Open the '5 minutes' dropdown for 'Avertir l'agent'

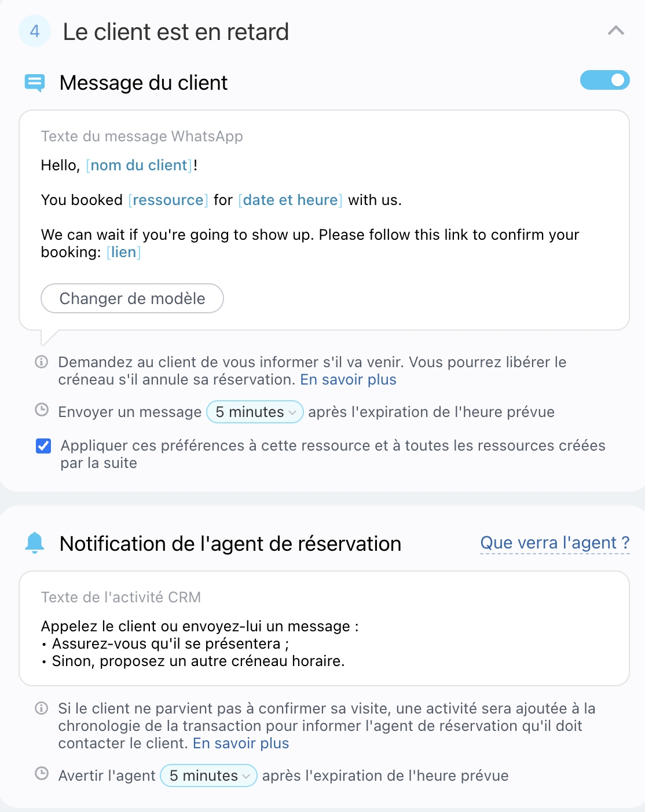pyautogui.click(x=208, y=776)
